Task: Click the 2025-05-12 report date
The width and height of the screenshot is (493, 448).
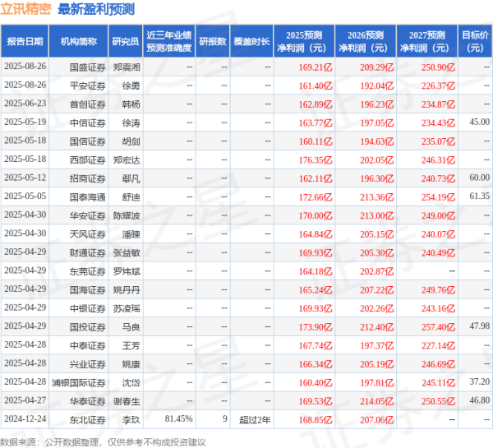Action: 25,178
